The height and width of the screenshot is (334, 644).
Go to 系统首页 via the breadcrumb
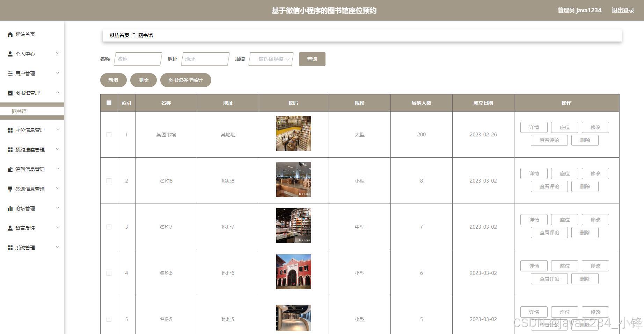[x=119, y=35]
